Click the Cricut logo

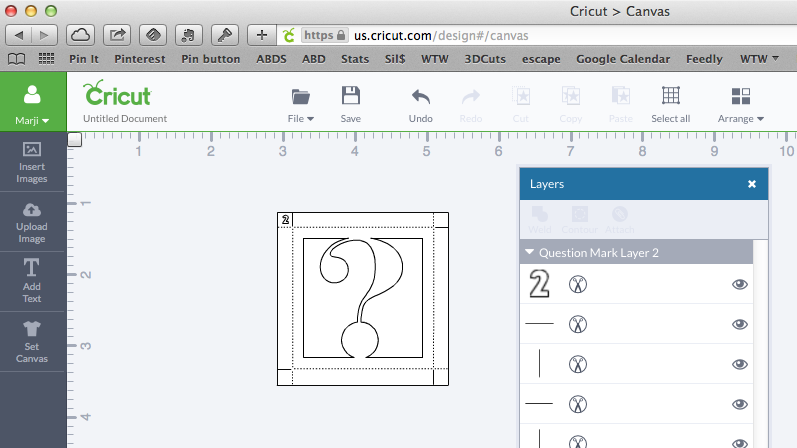117,93
